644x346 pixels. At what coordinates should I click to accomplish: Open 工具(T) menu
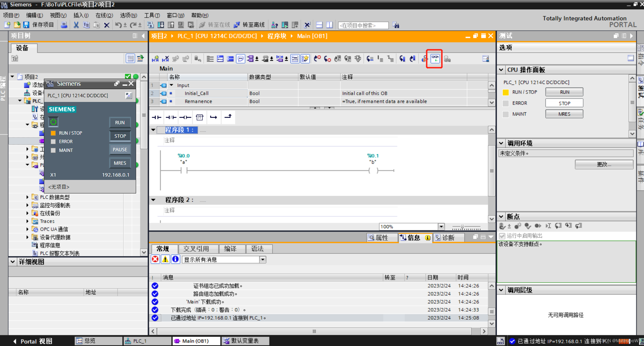click(x=152, y=15)
